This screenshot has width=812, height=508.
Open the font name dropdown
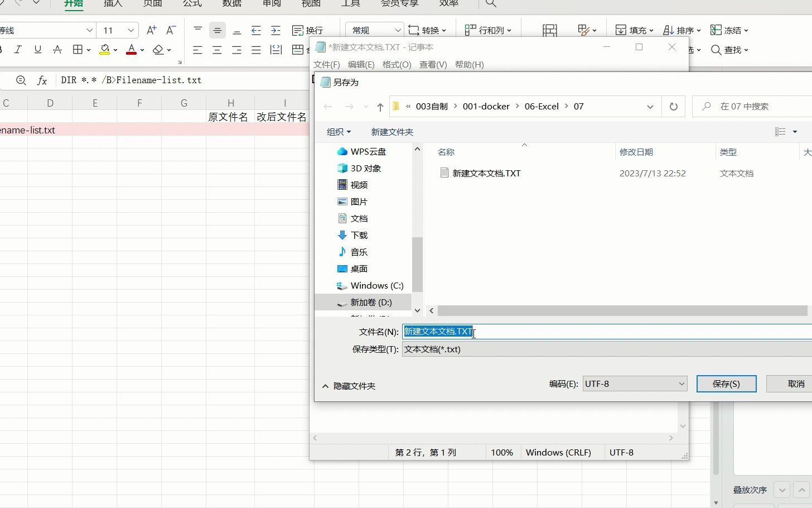tap(89, 30)
